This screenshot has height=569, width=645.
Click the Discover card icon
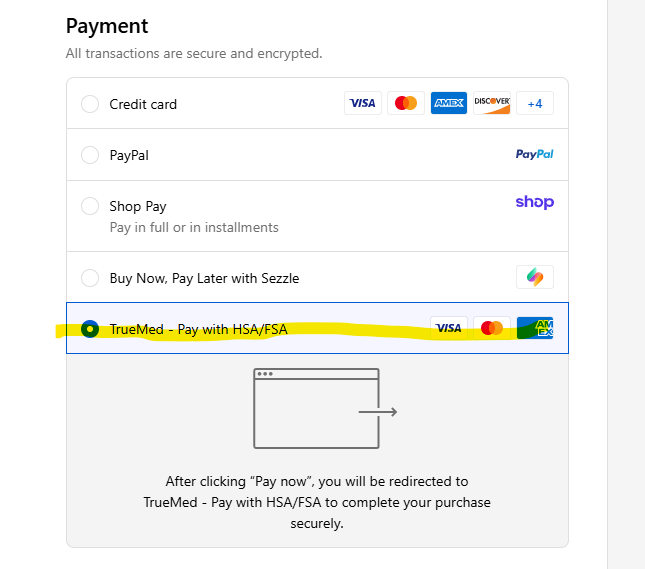pos(492,103)
